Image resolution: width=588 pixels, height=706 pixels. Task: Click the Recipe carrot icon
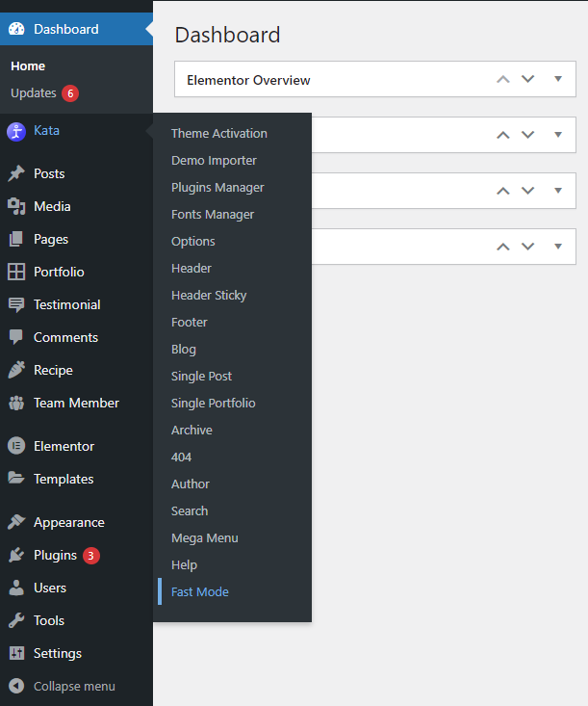coord(16,370)
